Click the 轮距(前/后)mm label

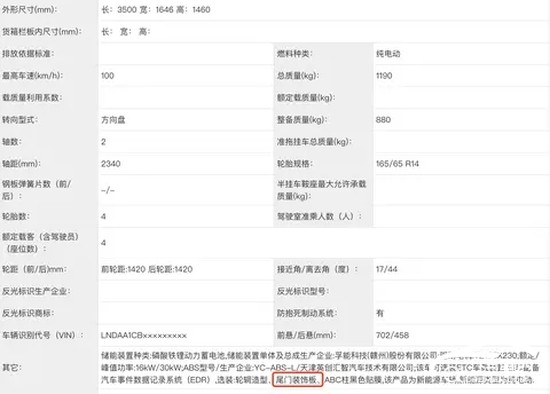(x=34, y=269)
